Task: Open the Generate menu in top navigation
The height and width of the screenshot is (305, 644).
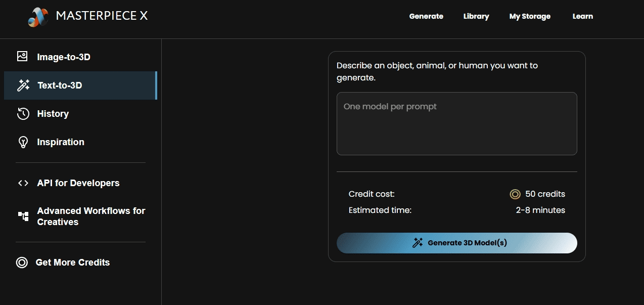Action: (426, 16)
